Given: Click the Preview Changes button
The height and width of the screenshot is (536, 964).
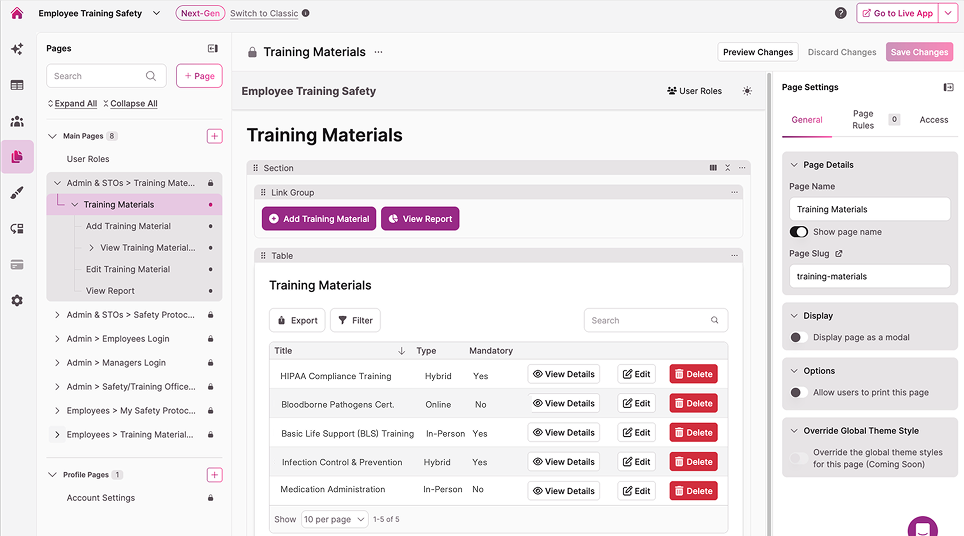Looking at the screenshot, I should click(758, 52).
